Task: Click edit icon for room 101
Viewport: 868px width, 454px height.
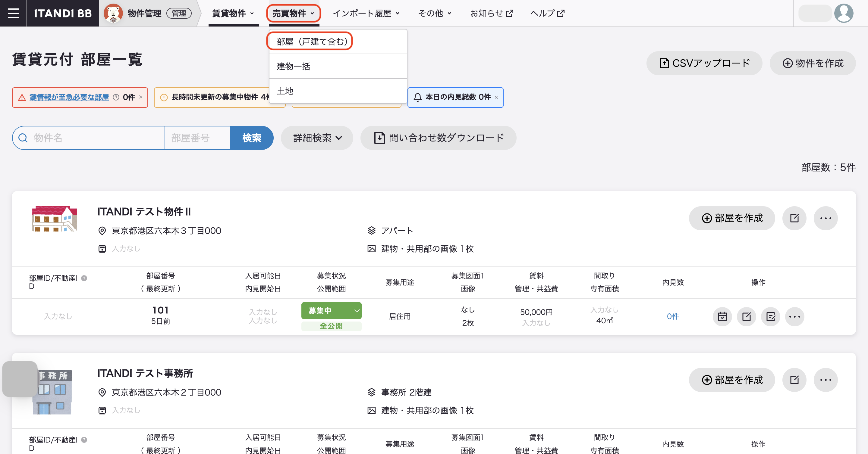Action: (x=746, y=316)
